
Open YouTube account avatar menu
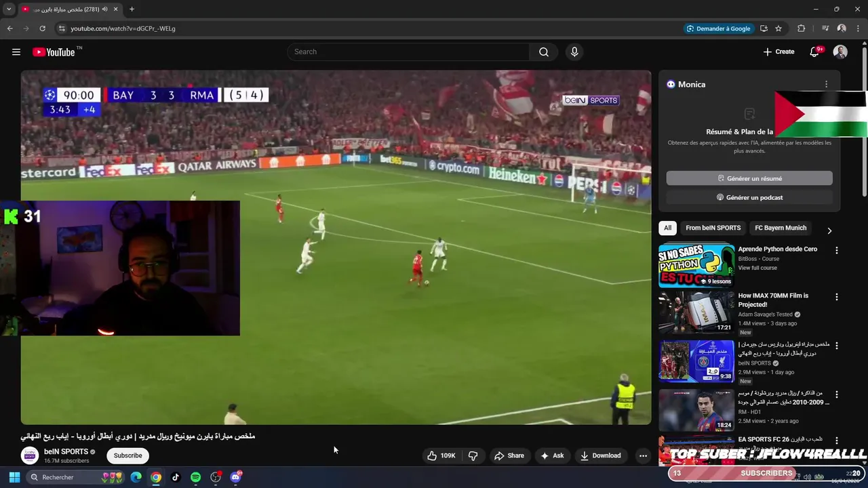tap(840, 52)
